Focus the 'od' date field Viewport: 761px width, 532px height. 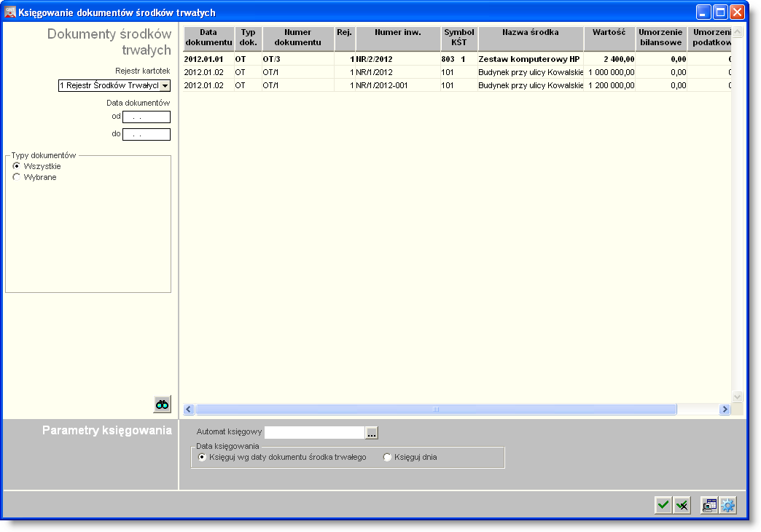[147, 117]
